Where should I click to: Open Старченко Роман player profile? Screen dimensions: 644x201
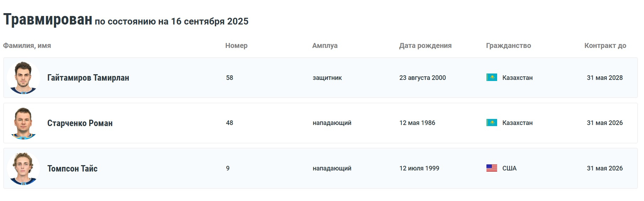[80, 123]
